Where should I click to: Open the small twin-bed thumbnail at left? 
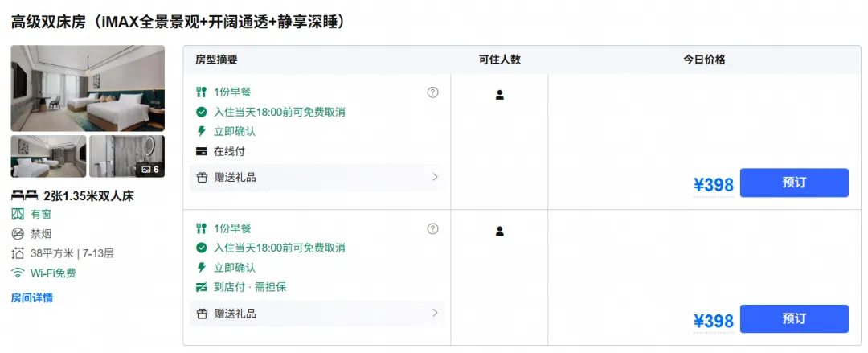49,156
